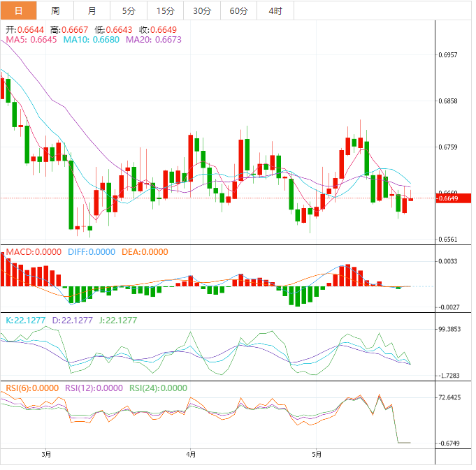
Task: Select the MA20 indicator label
Action: pos(153,41)
